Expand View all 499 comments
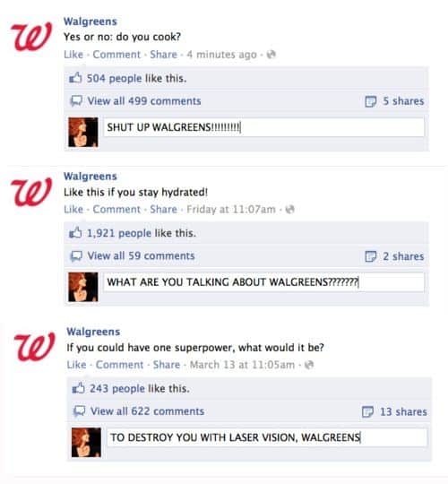 (x=144, y=101)
